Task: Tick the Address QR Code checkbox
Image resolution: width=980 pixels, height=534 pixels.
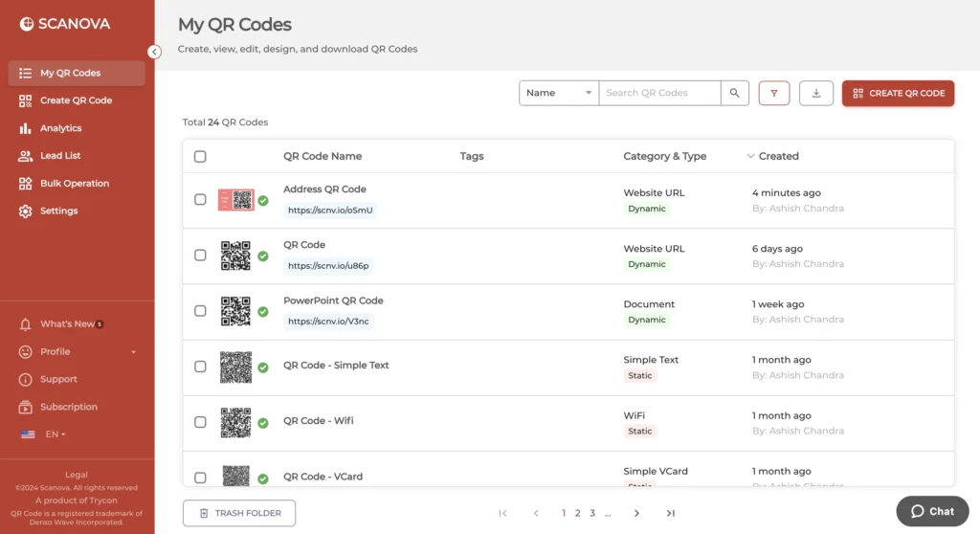Action: (200, 199)
